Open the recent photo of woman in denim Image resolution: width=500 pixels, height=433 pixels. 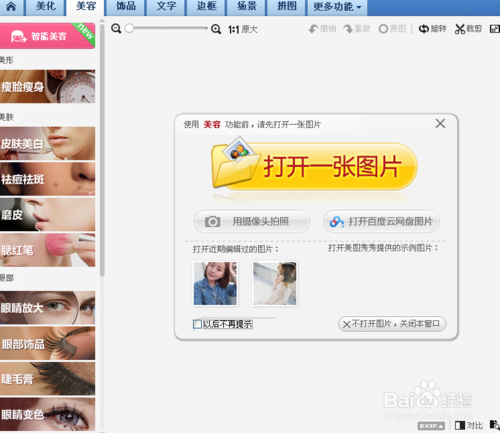pyautogui.click(x=215, y=283)
